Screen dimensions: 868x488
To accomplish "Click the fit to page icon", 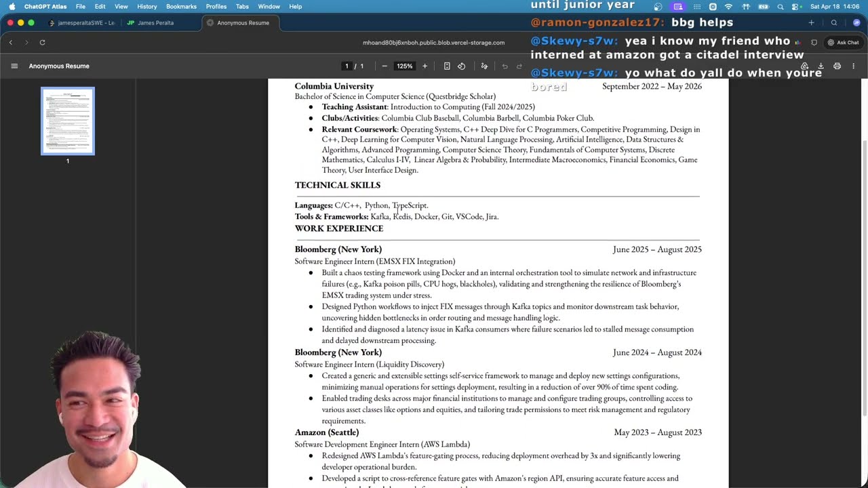I will pyautogui.click(x=447, y=66).
